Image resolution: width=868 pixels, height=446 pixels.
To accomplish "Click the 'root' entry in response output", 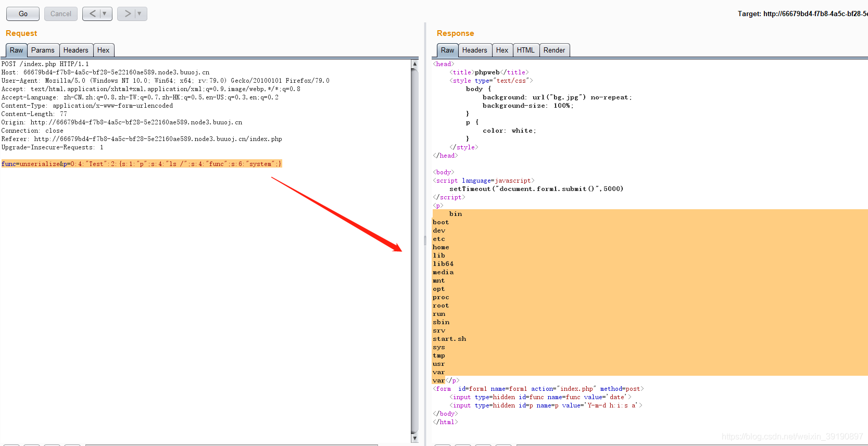I will 441,305.
